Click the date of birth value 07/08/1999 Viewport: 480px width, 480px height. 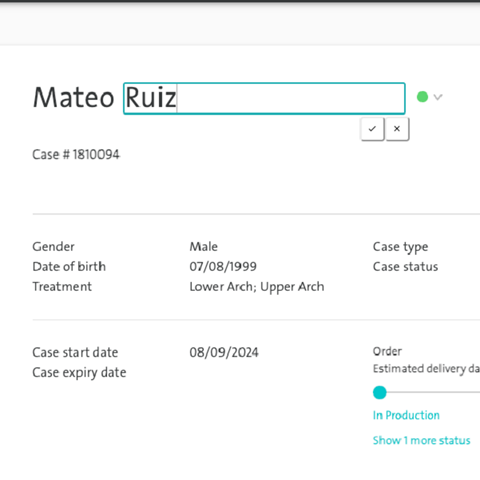coord(223,267)
